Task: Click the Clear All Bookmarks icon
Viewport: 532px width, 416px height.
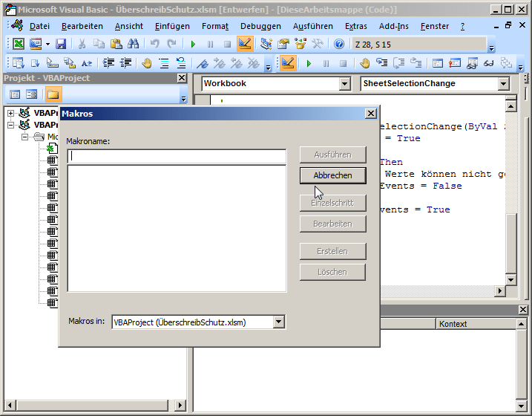Action: 254,63
